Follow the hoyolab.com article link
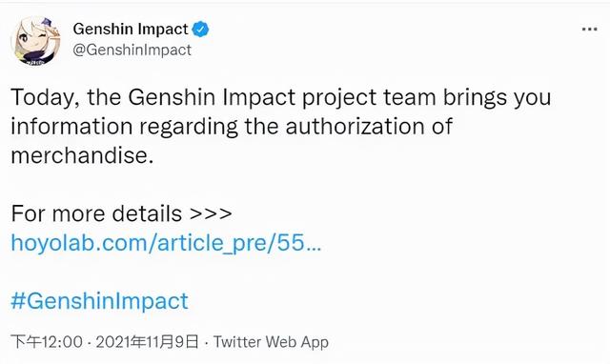This screenshot has width=610, height=364. 166,243
